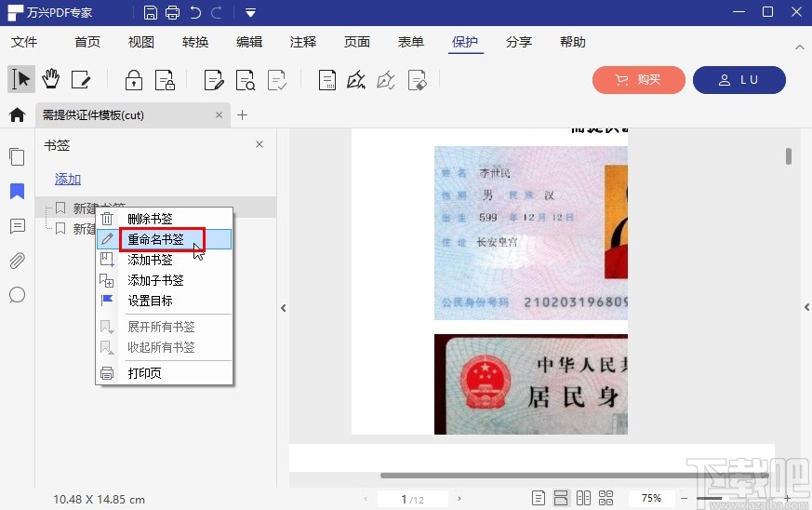Go to the next page arrow
The height and width of the screenshot is (510, 812).
tap(459, 499)
